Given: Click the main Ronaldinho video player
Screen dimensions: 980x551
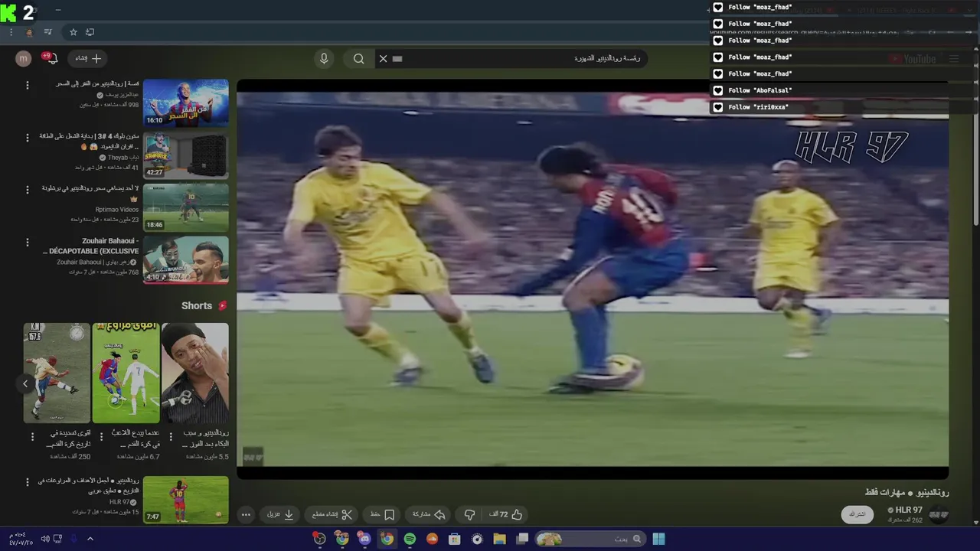Looking at the screenshot, I should (593, 279).
